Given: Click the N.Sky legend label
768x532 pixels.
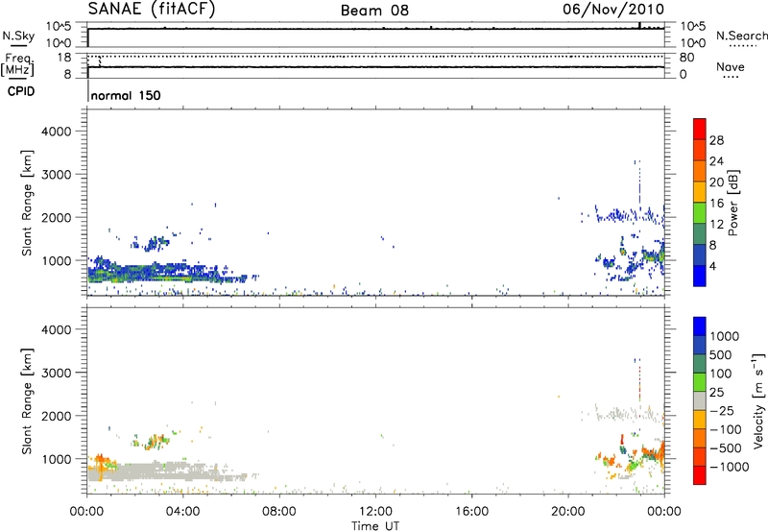Looking at the screenshot, I should click(x=18, y=36).
